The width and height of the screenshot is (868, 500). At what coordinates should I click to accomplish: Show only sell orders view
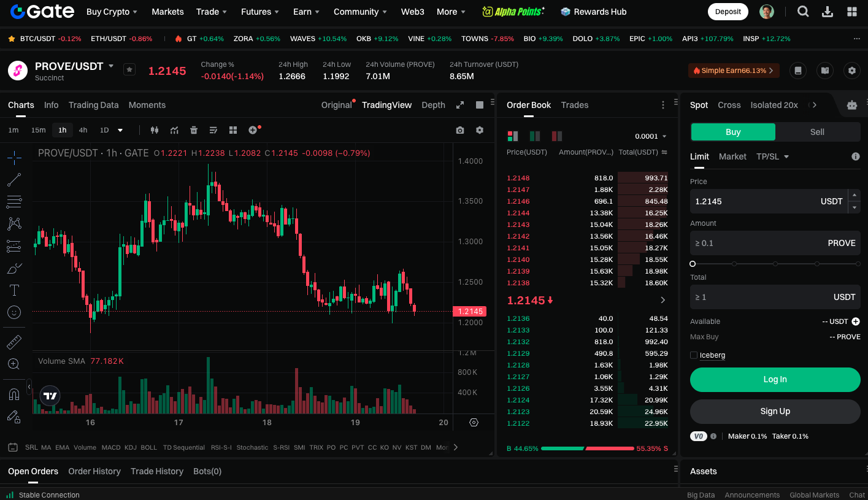click(x=557, y=136)
